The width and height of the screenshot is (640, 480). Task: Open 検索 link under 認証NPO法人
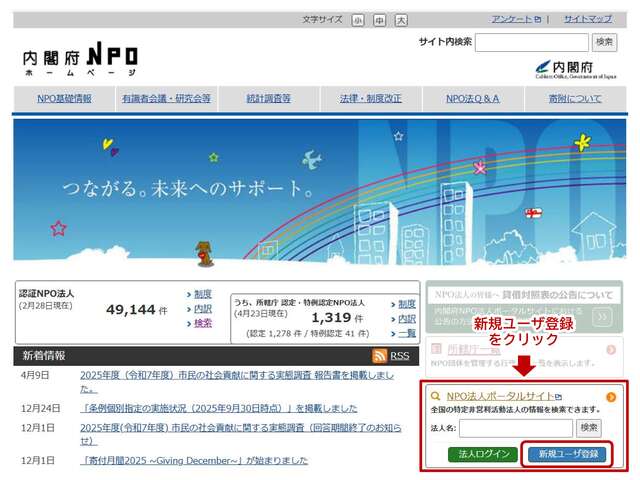(202, 324)
